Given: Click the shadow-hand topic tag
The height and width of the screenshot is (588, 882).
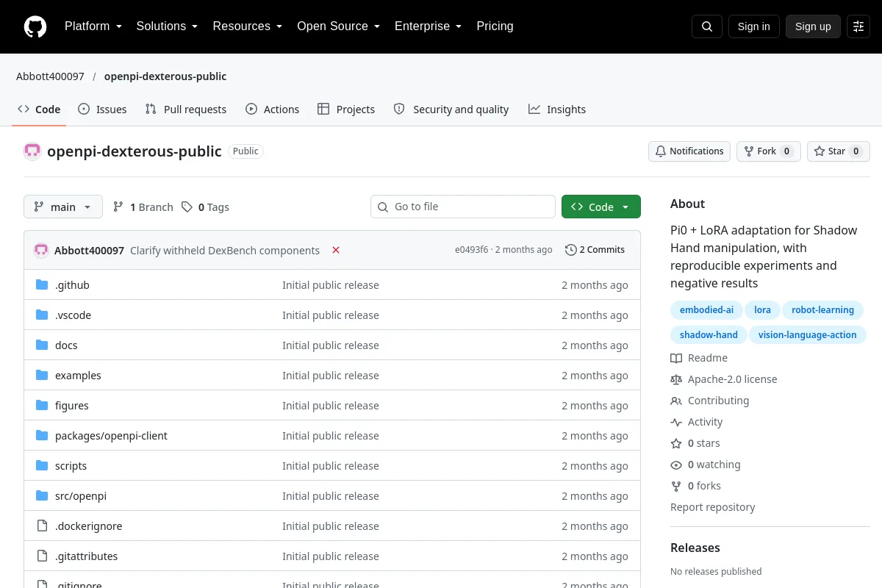Looking at the screenshot, I should click(x=709, y=335).
